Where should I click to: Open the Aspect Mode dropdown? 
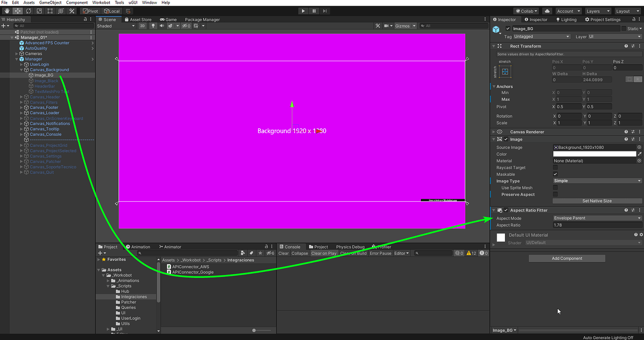[x=597, y=218]
